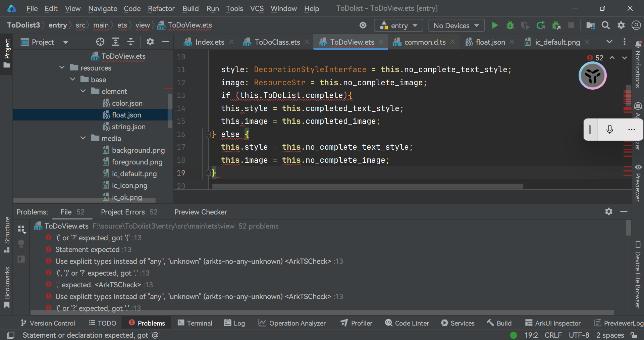Viewport: 644px width, 340px height.
Task: Click Select Opened File crosshair icon
Action: (100, 42)
